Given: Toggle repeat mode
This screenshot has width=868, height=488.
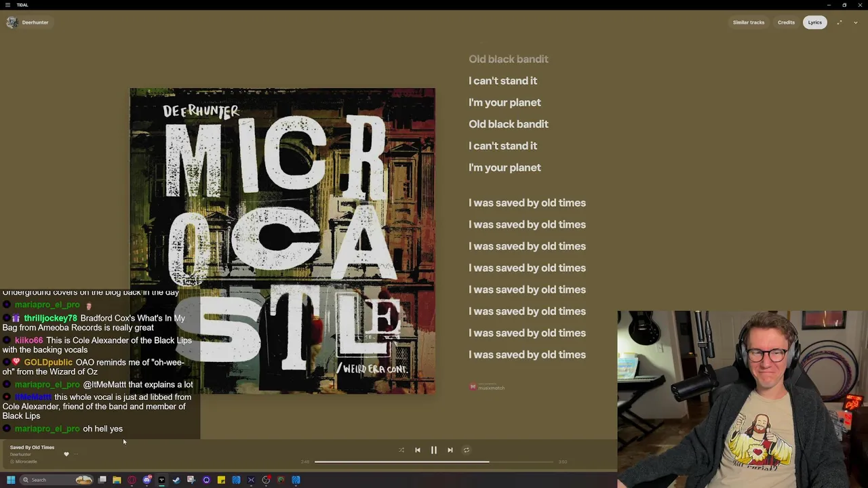Looking at the screenshot, I should pyautogui.click(x=467, y=450).
